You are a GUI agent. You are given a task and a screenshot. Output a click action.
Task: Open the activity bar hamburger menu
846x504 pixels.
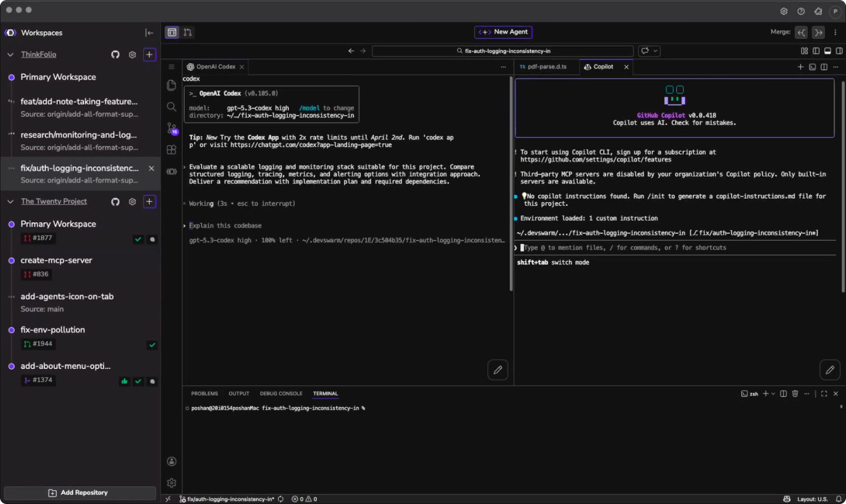(171, 67)
